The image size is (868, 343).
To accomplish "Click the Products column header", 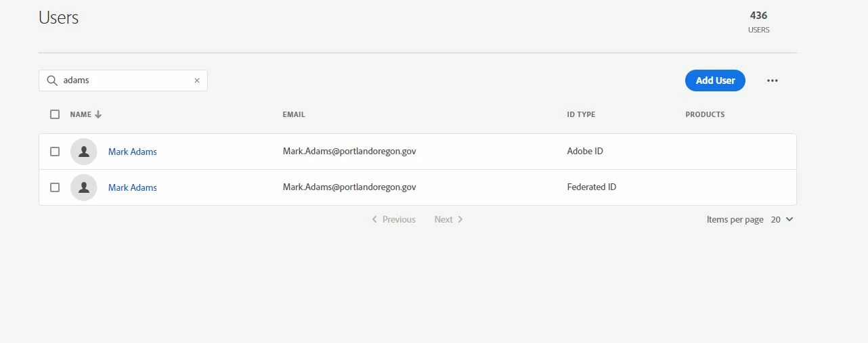I will 705,114.
